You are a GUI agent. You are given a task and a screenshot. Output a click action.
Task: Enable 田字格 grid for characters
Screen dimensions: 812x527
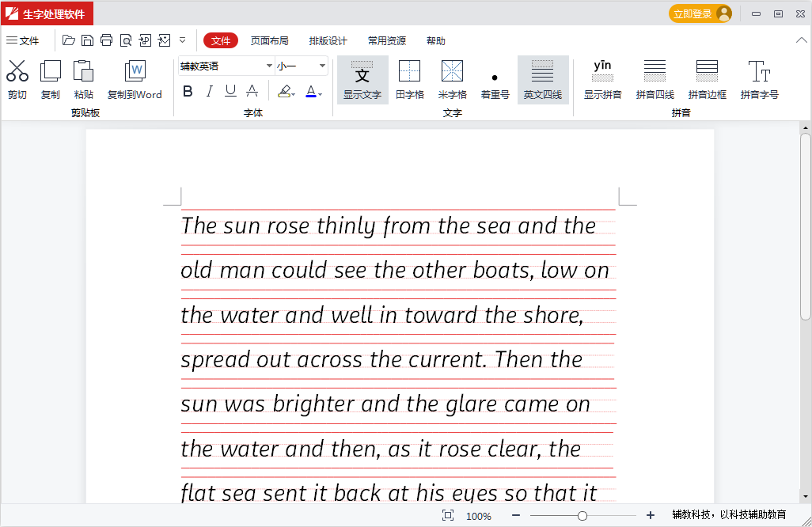[x=410, y=80]
